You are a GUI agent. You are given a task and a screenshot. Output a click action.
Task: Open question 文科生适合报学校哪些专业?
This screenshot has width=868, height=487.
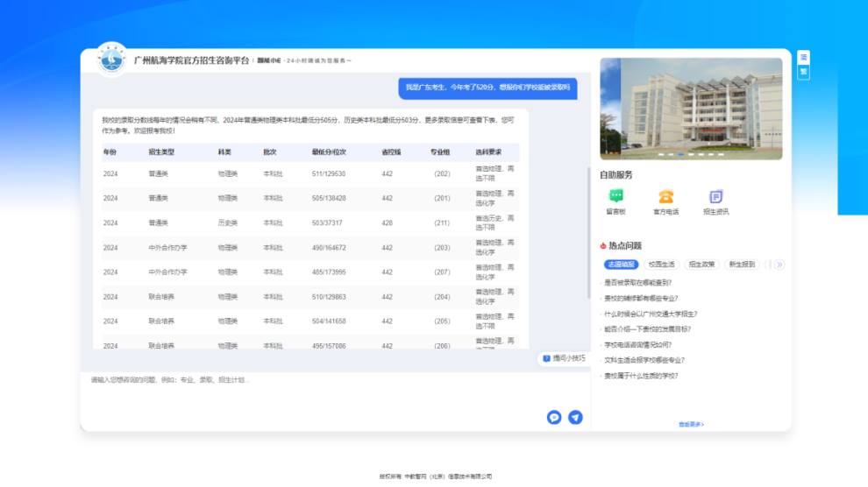644,360
